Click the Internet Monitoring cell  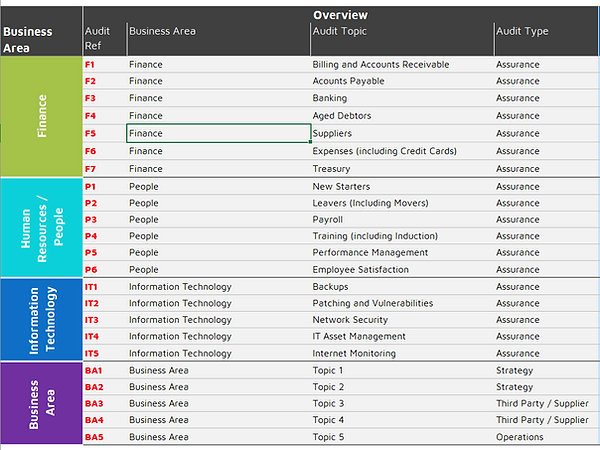point(402,353)
